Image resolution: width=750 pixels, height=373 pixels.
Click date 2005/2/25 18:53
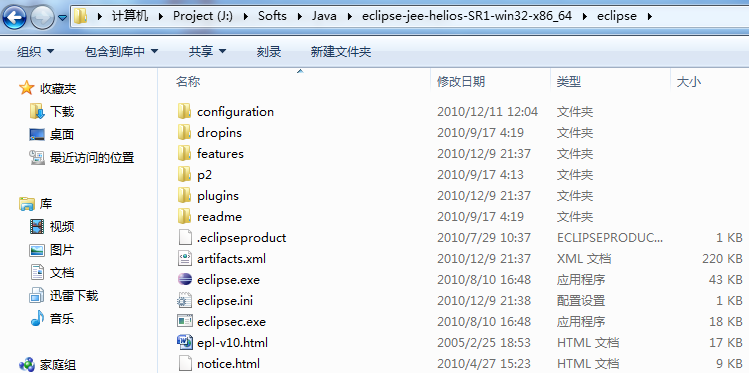pyautogui.click(x=484, y=343)
